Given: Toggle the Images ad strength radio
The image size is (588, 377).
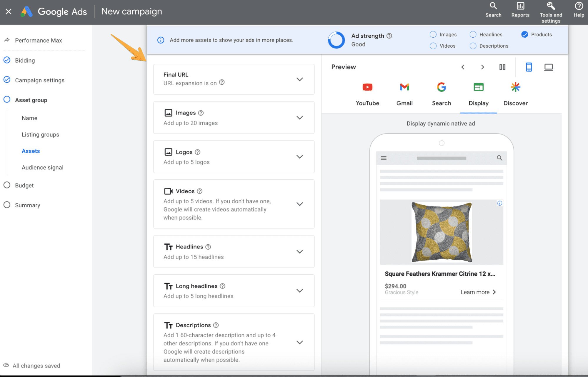Looking at the screenshot, I should (x=433, y=34).
